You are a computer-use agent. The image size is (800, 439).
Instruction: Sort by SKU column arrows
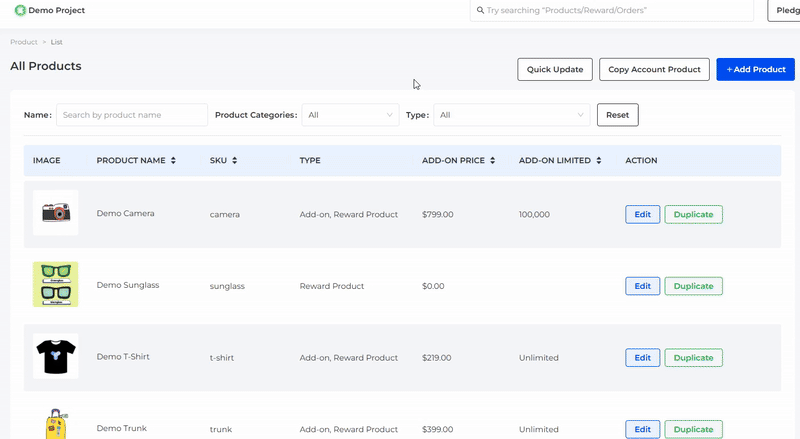[x=235, y=160]
